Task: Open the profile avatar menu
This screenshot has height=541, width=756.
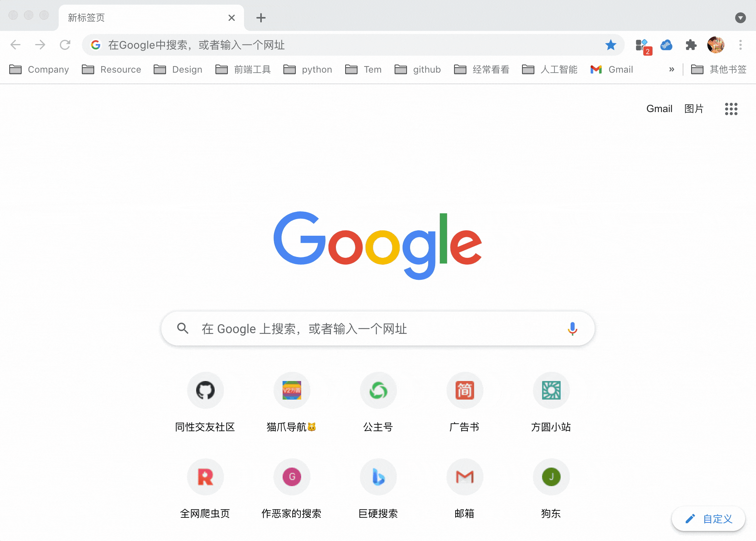Action: click(x=715, y=45)
